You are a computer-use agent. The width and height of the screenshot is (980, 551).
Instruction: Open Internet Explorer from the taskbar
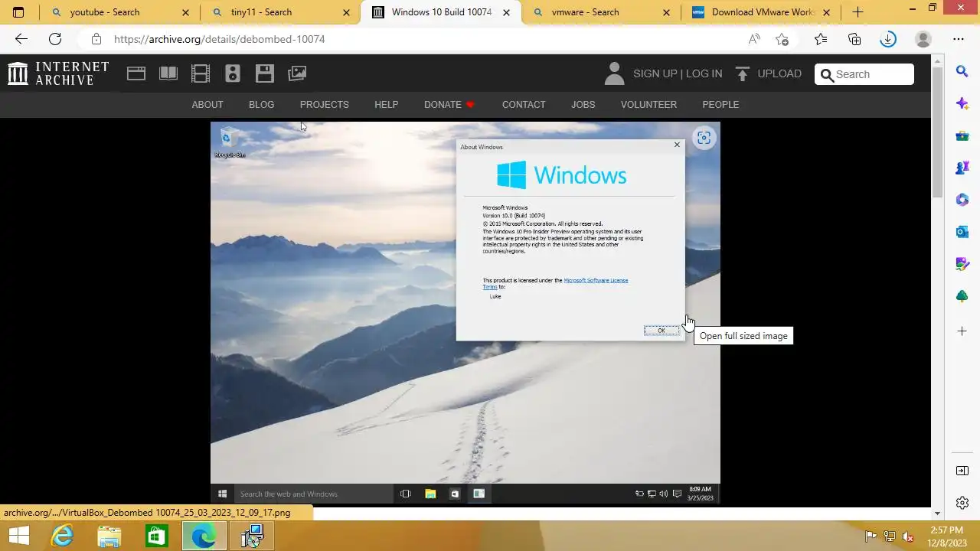pos(62,536)
